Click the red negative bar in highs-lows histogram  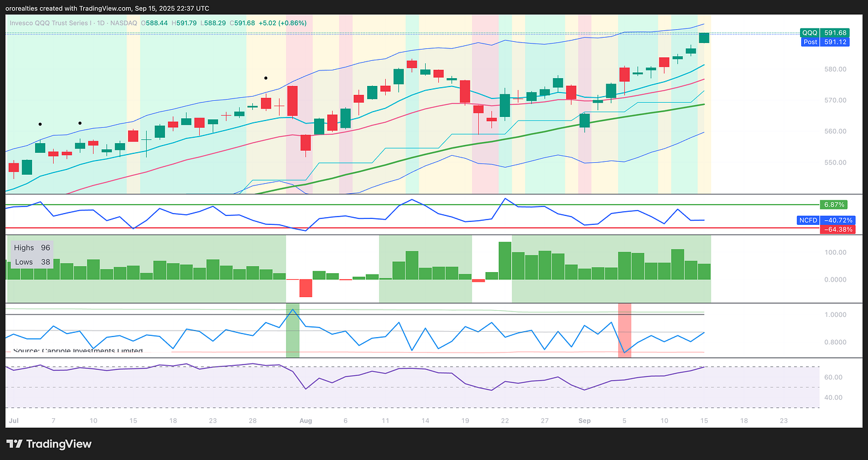(306, 288)
